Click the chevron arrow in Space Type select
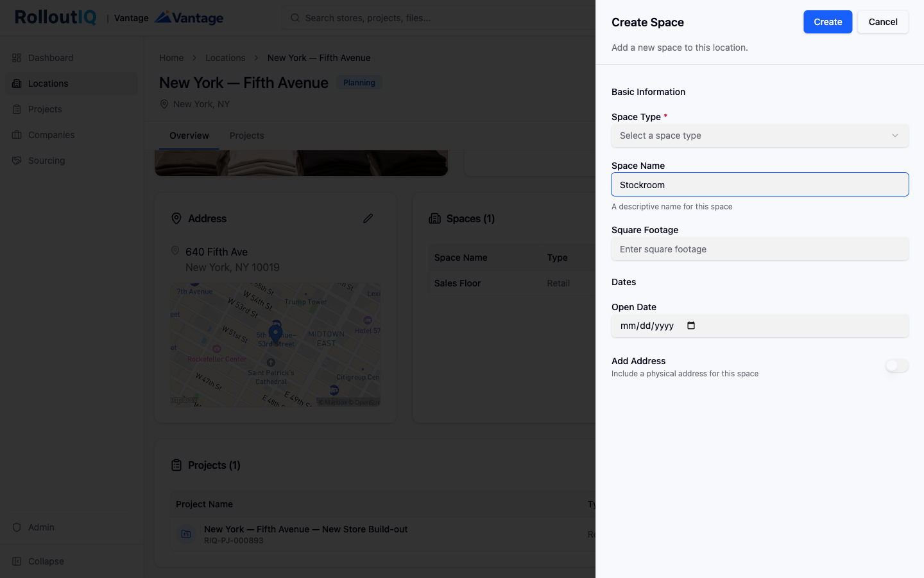 pyautogui.click(x=895, y=136)
